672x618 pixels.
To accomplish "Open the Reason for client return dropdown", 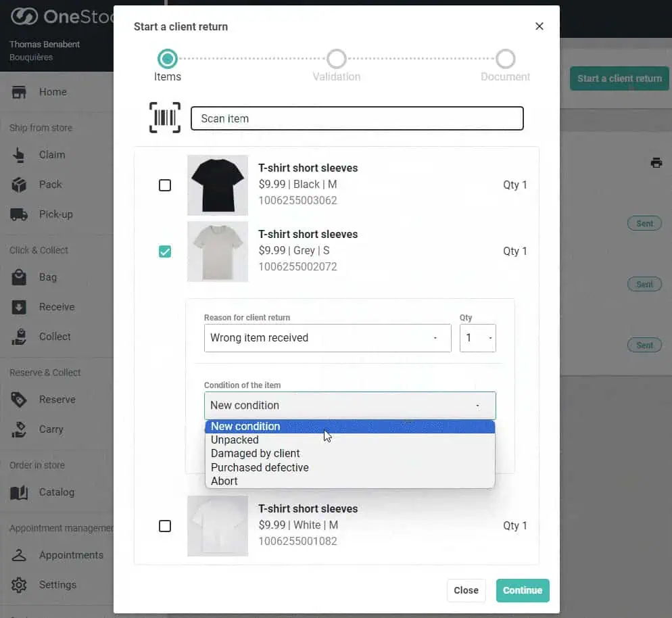I will pos(327,338).
